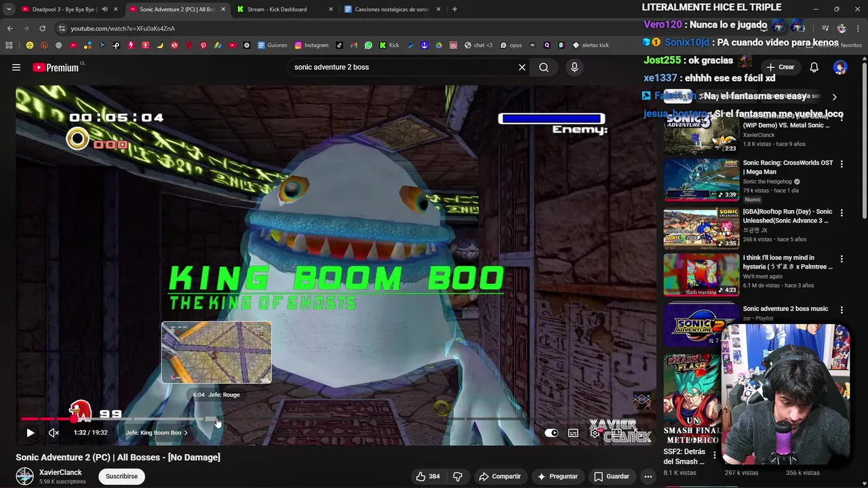Switch to the Deadpool 3 - Bye Bye tab
Screen dimensions: 868x488
pyautogui.click(x=60, y=9)
